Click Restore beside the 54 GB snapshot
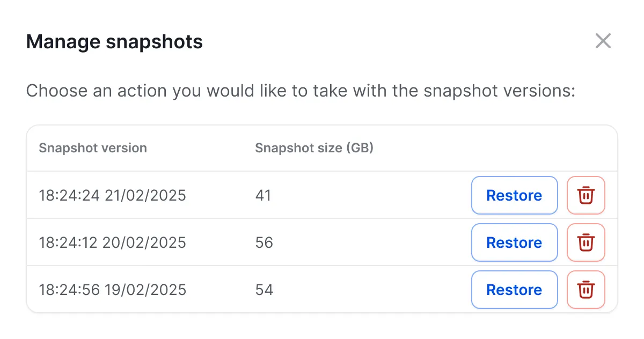The image size is (644, 339). click(514, 290)
